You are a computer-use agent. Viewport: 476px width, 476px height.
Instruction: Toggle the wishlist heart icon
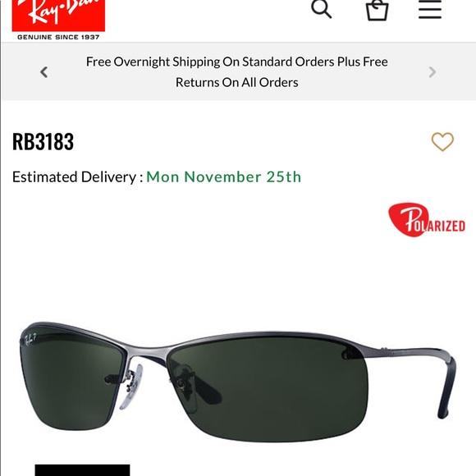pyautogui.click(x=442, y=141)
